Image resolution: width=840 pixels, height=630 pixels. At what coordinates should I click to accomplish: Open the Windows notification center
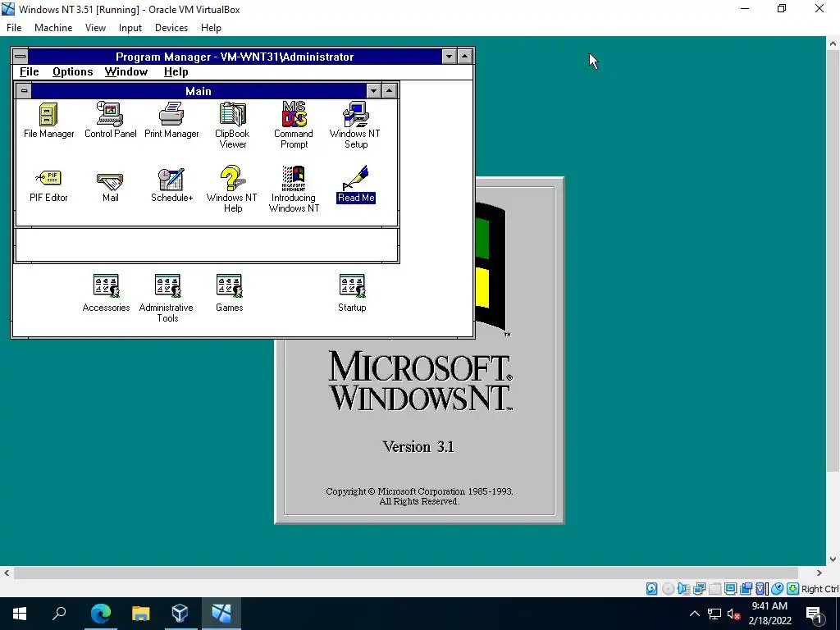(x=814, y=614)
